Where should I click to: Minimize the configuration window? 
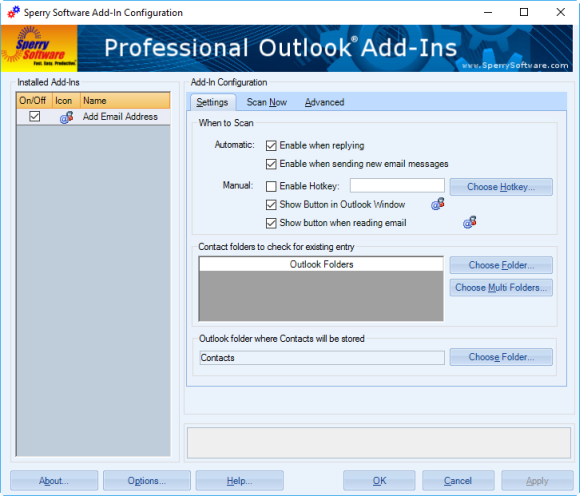(488, 12)
